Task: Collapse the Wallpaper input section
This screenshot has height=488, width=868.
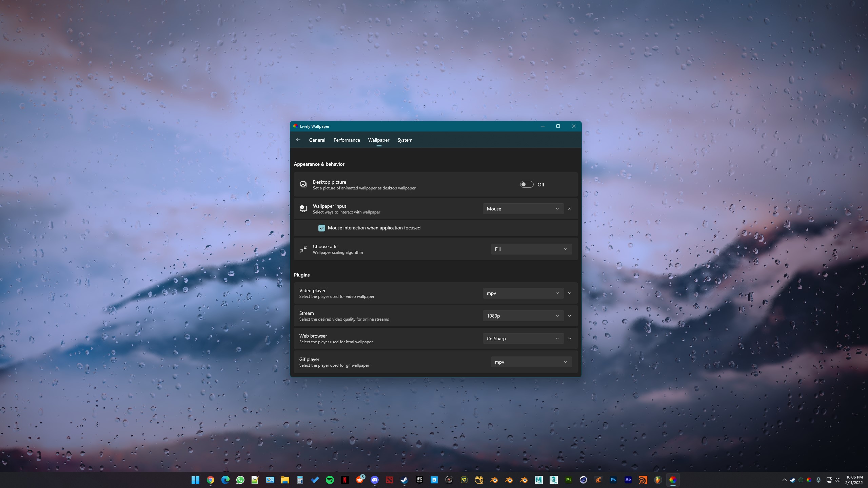Action: (570, 209)
